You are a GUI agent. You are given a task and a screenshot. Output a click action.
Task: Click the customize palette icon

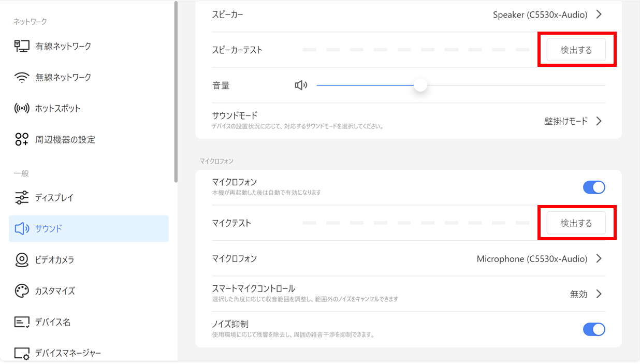click(22, 290)
